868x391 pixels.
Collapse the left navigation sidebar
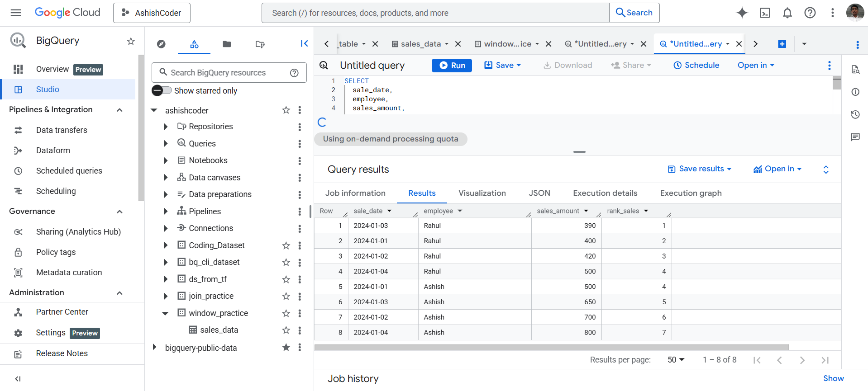18,379
